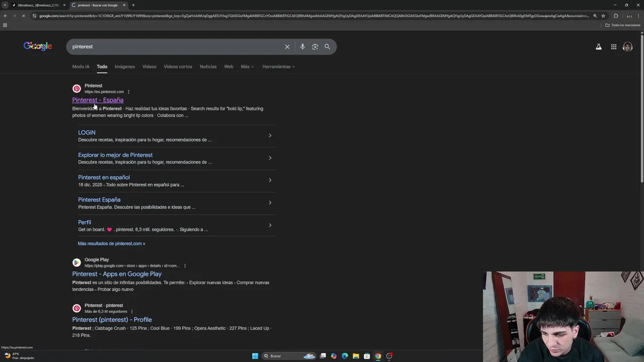Switch to 'Noticias' tab
Viewport: 644px width, 362px height.
click(x=208, y=66)
